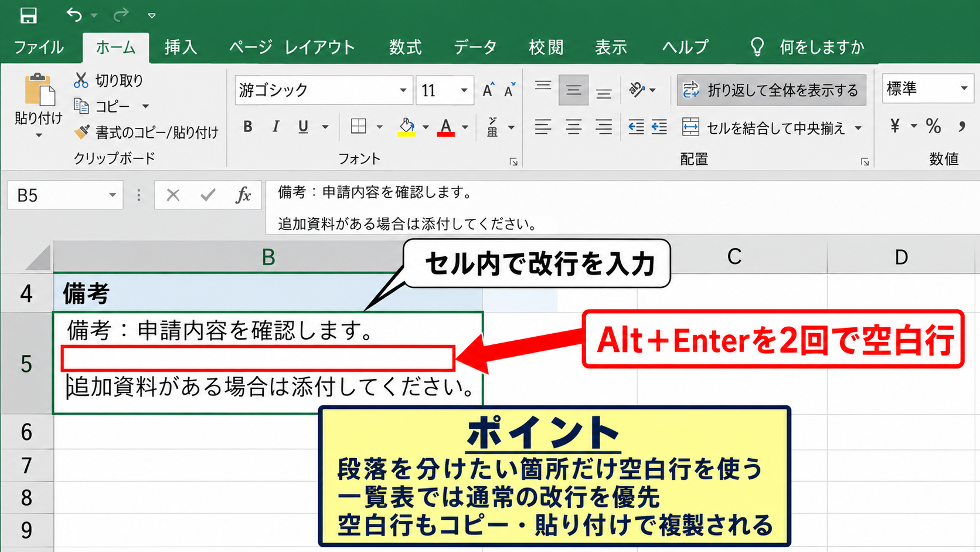Click 切り取り scissors button
The image size is (980, 552).
tap(109, 80)
